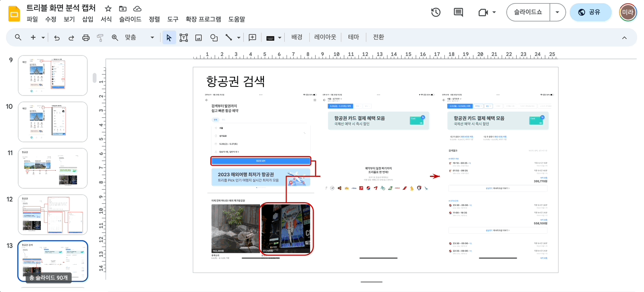
Task: Add a comment via toolbar icon
Action: pos(252,38)
